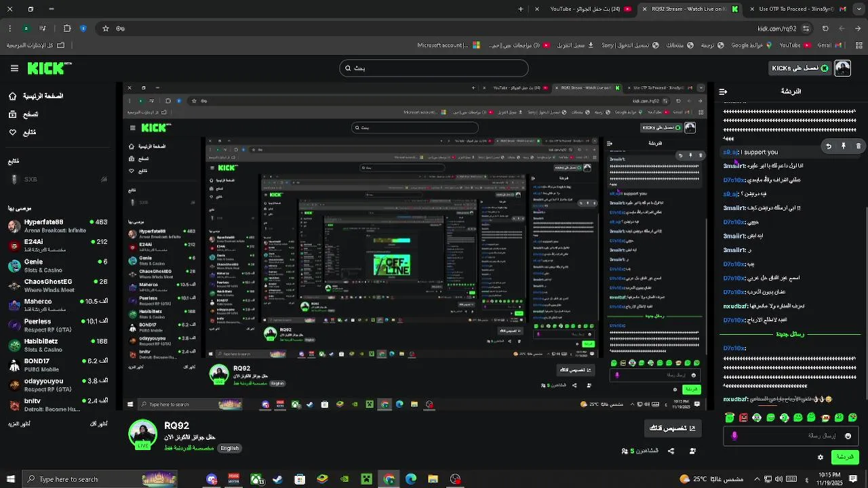Focus the send message chat input
The image size is (868, 488).
point(791,436)
